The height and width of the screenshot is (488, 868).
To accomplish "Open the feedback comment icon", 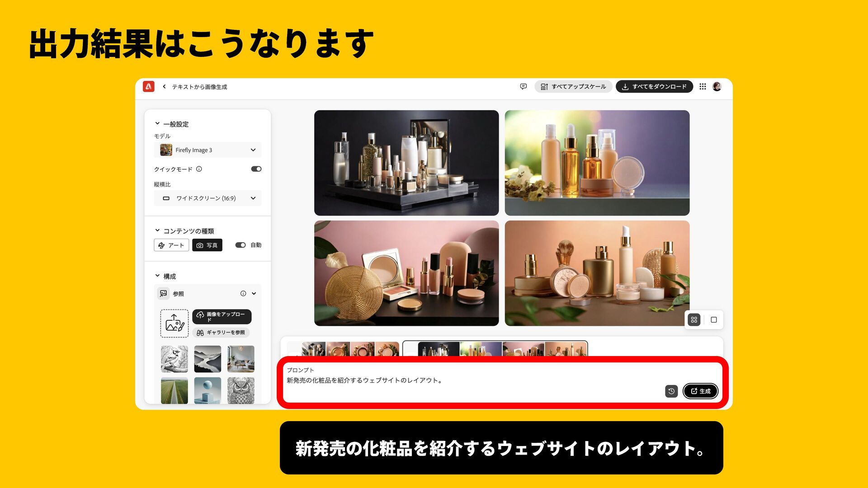I will [x=523, y=86].
